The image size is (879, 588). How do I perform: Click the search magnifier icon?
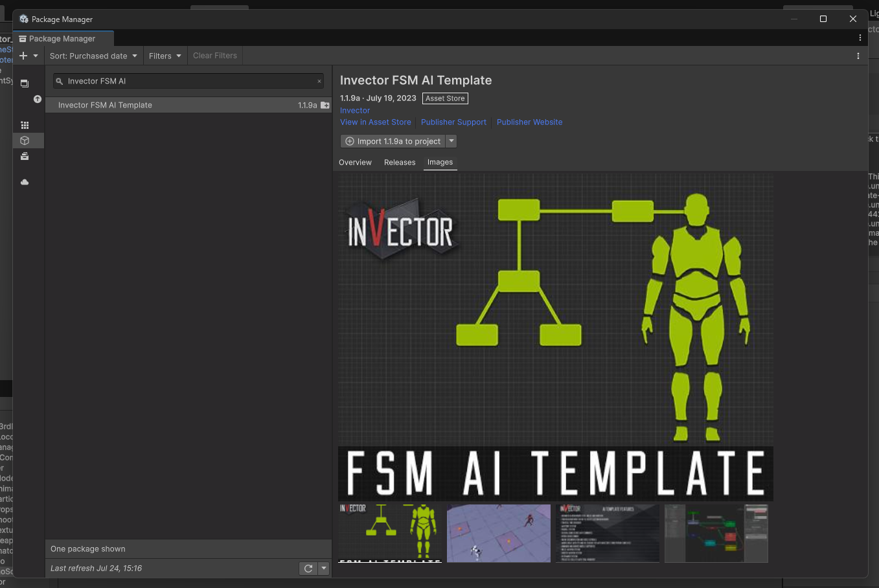[60, 82]
